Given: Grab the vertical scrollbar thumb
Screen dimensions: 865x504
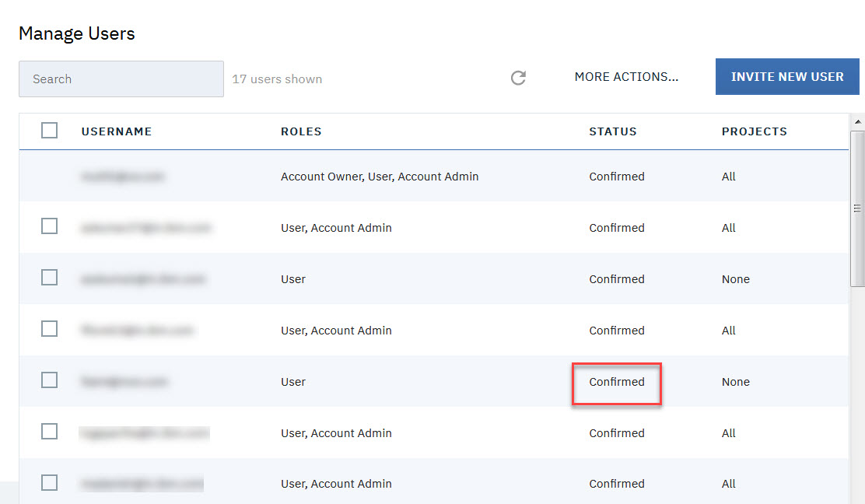Looking at the screenshot, I should click(x=857, y=208).
